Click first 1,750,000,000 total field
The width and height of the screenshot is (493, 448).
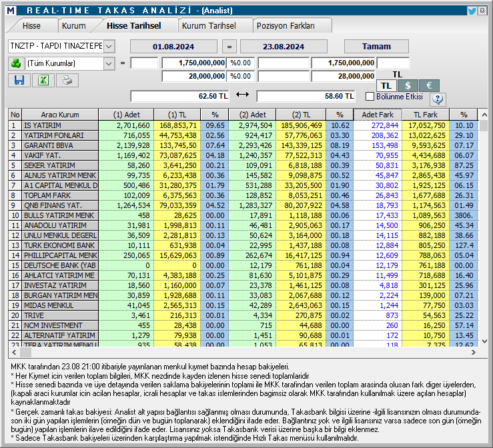(x=193, y=63)
